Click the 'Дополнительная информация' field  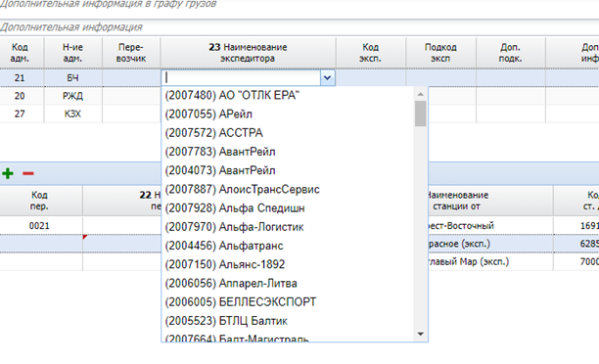(x=299, y=27)
